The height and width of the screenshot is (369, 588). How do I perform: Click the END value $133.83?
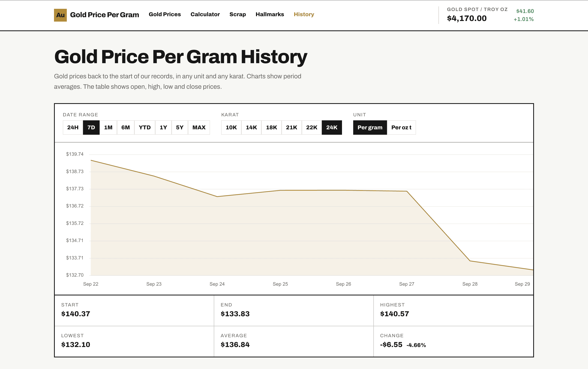[x=235, y=314]
